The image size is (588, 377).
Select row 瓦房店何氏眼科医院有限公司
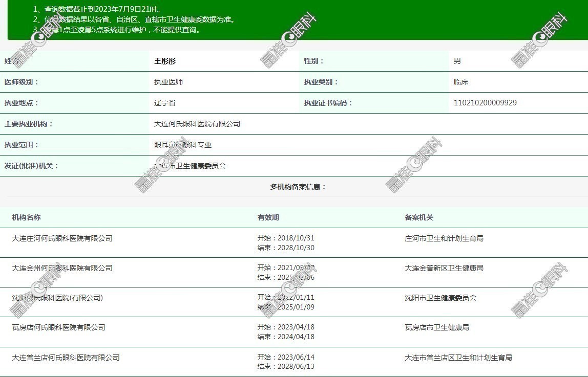click(x=58, y=327)
